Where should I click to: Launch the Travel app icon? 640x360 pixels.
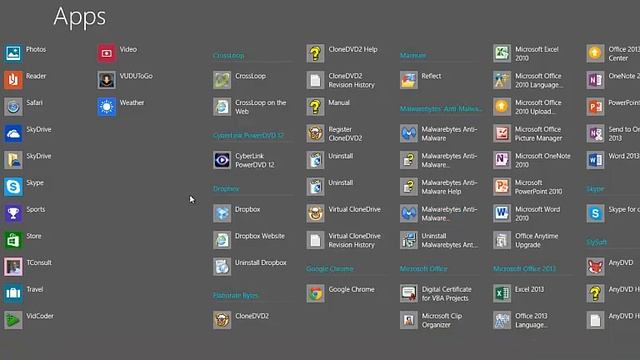coord(13,293)
